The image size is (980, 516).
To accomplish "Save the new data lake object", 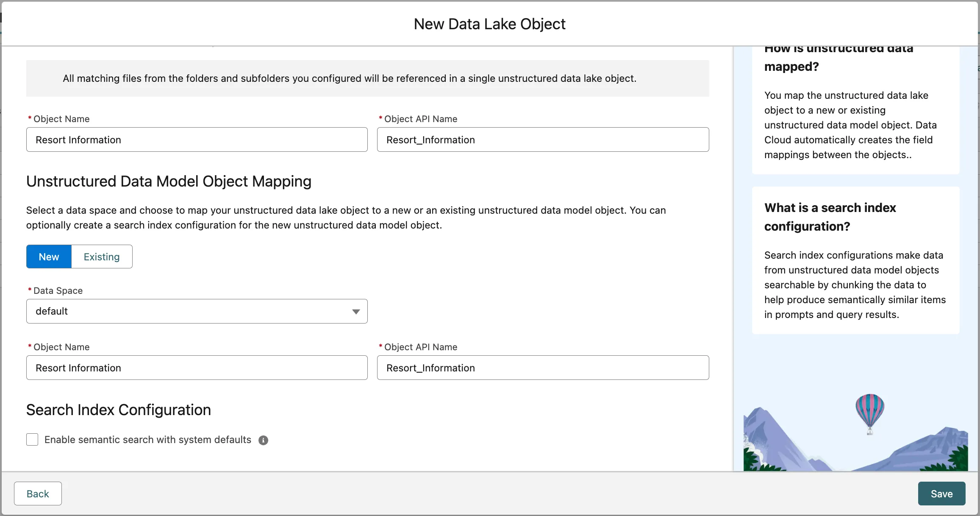I will pyautogui.click(x=941, y=494).
